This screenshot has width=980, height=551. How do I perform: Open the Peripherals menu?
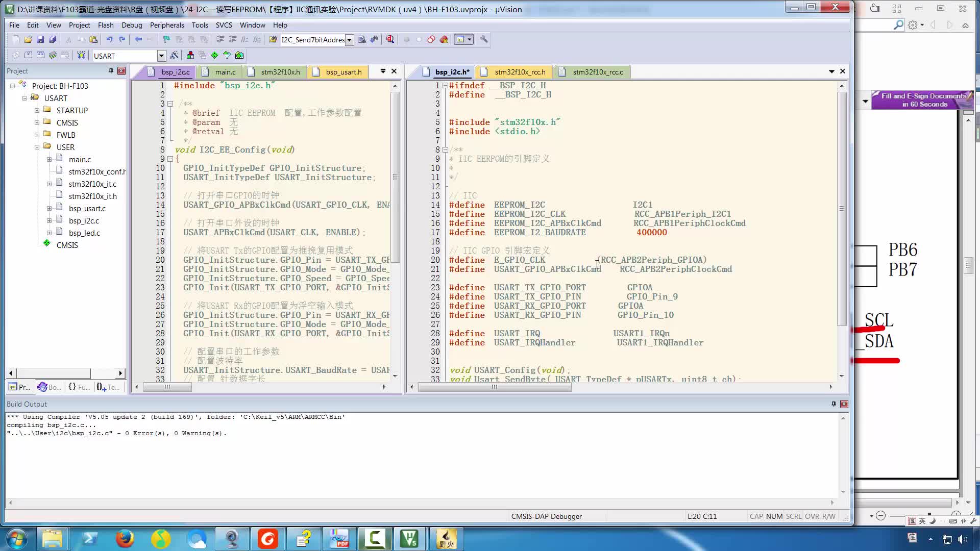click(167, 25)
